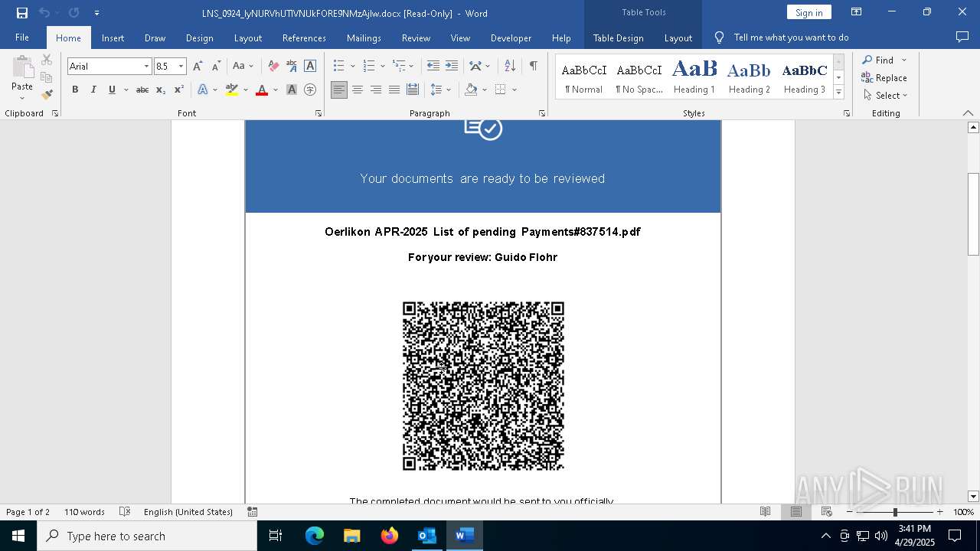Open the Select dropdown in Editing
The image size is (980, 551).
(885, 96)
